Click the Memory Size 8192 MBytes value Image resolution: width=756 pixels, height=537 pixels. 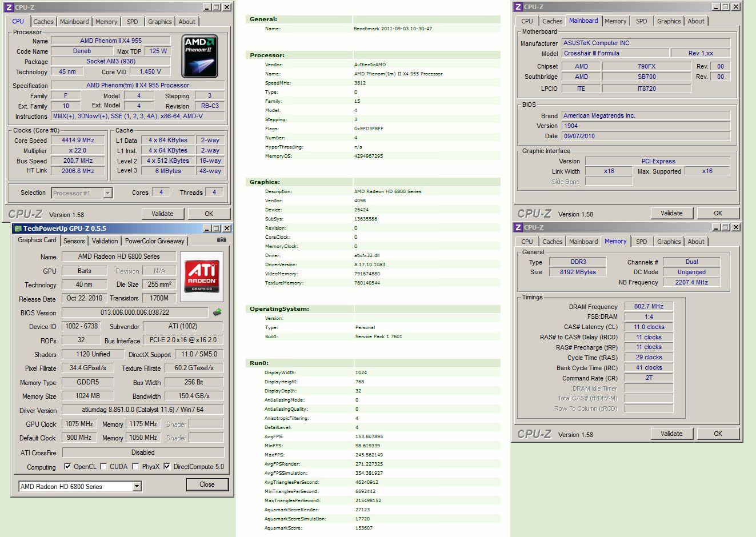coord(578,272)
